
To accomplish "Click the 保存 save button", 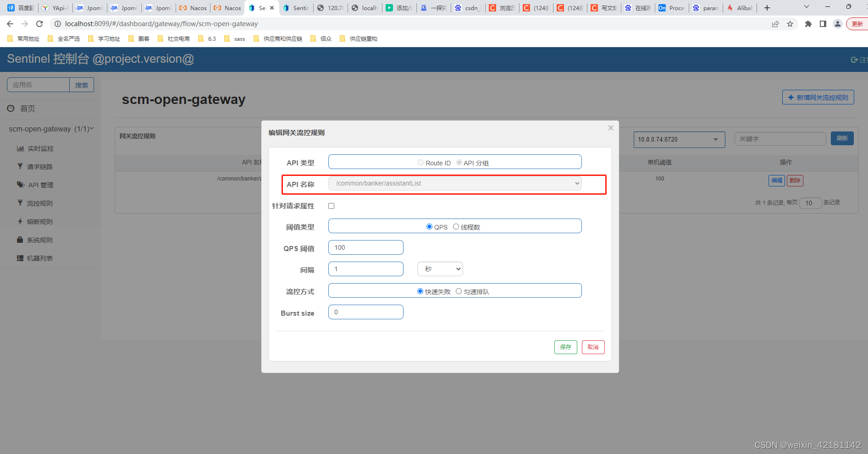I will click(566, 347).
